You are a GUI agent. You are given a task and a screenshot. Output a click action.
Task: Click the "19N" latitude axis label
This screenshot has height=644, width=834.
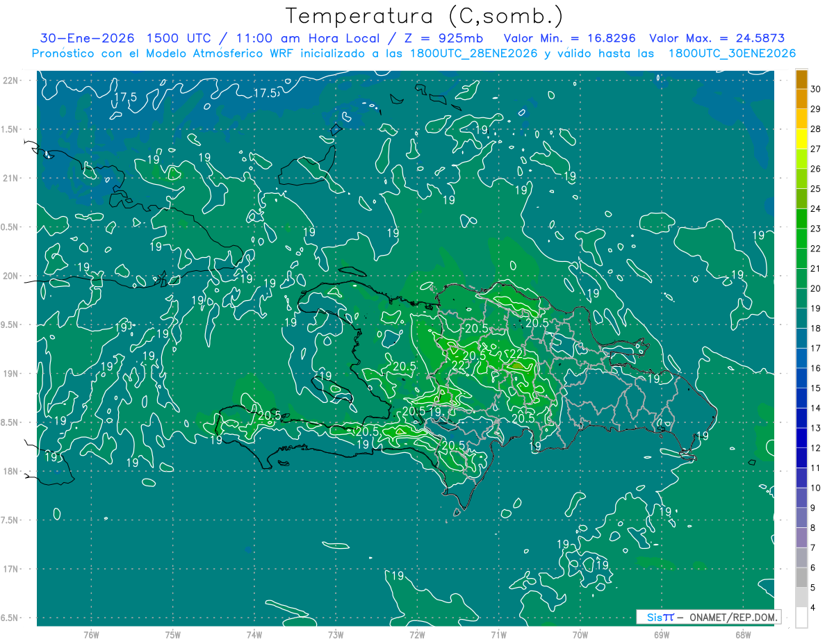click(12, 373)
